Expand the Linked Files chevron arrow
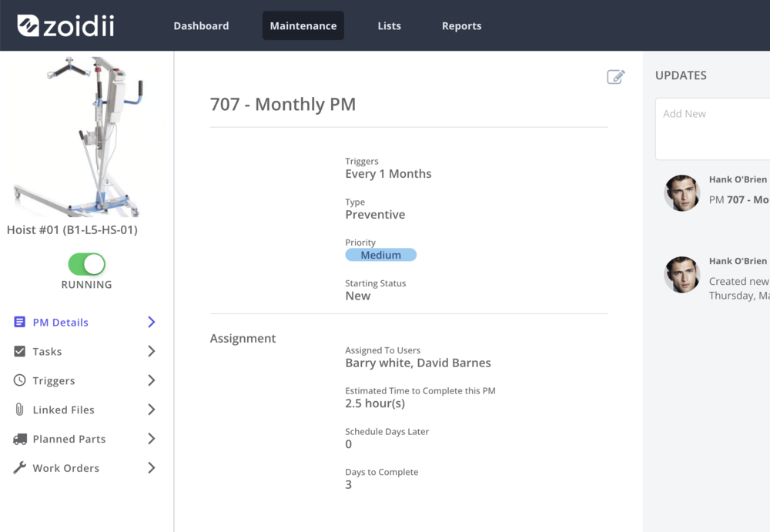The height and width of the screenshot is (532, 770). [x=151, y=410]
